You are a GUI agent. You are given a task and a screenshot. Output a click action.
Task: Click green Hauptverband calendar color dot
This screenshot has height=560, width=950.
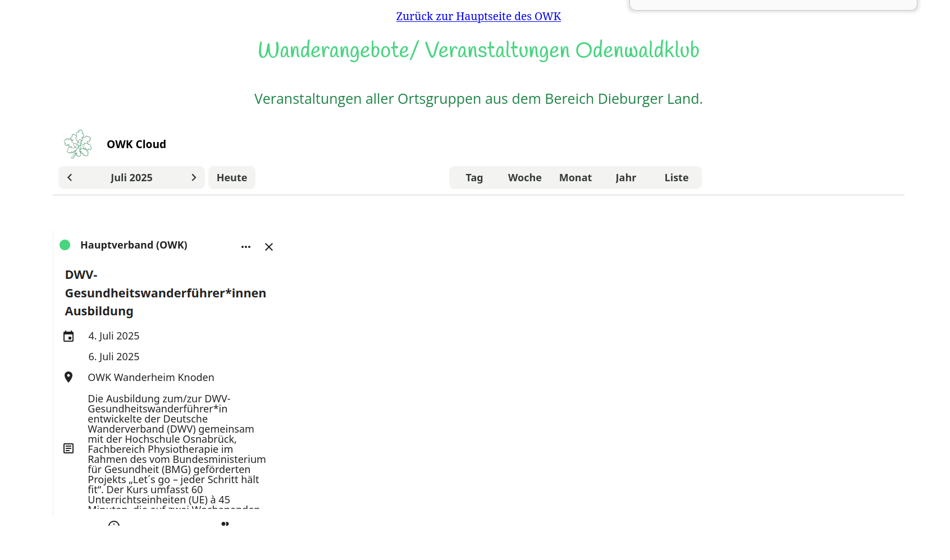65,245
